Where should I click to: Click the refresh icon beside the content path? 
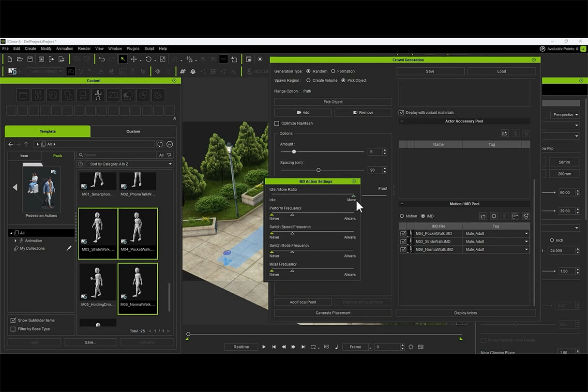pyautogui.click(x=160, y=144)
